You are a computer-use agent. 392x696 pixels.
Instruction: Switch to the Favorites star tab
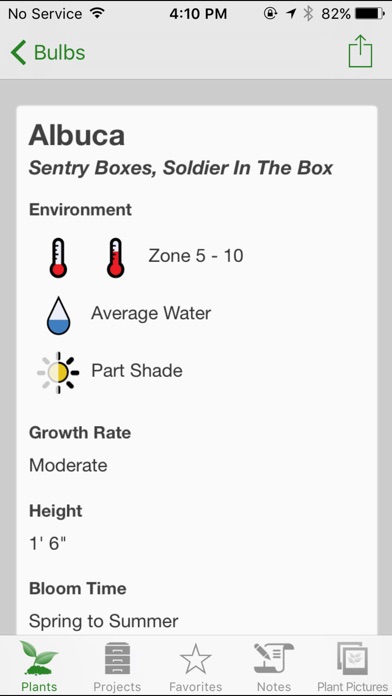coord(195,667)
